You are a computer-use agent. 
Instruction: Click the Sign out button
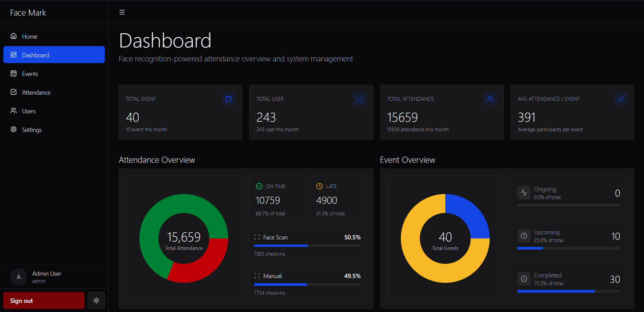coord(43,300)
